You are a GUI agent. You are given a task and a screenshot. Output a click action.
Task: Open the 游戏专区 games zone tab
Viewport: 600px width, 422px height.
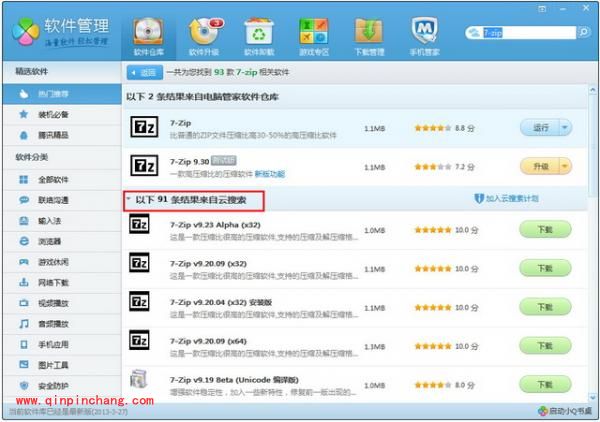pyautogui.click(x=314, y=38)
